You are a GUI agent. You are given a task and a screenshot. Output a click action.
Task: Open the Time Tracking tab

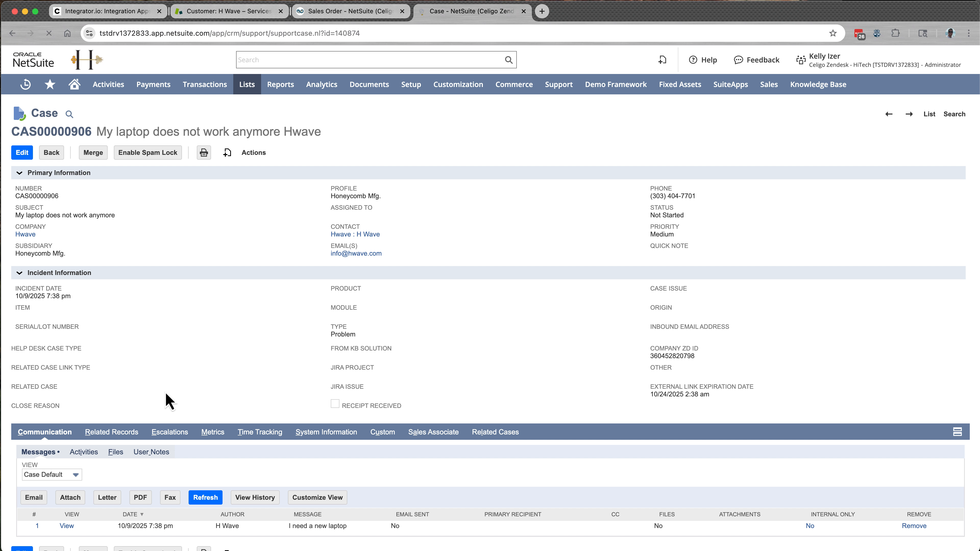point(260,432)
